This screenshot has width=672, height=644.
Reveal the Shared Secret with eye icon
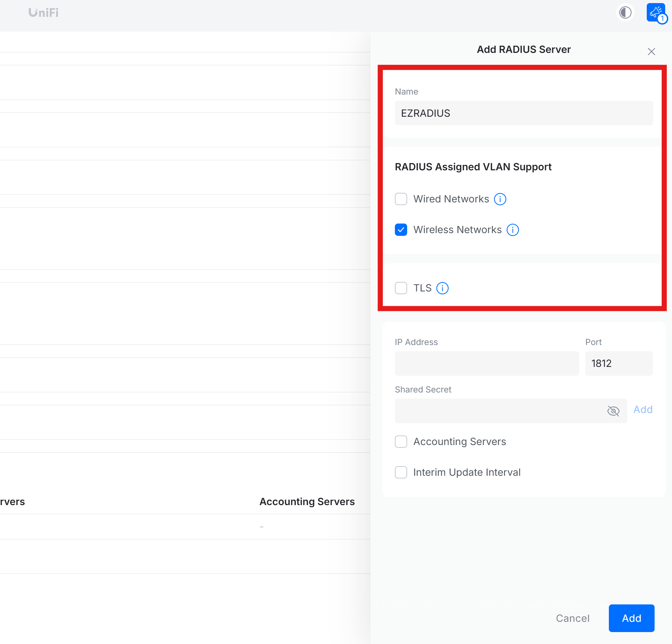(x=613, y=411)
